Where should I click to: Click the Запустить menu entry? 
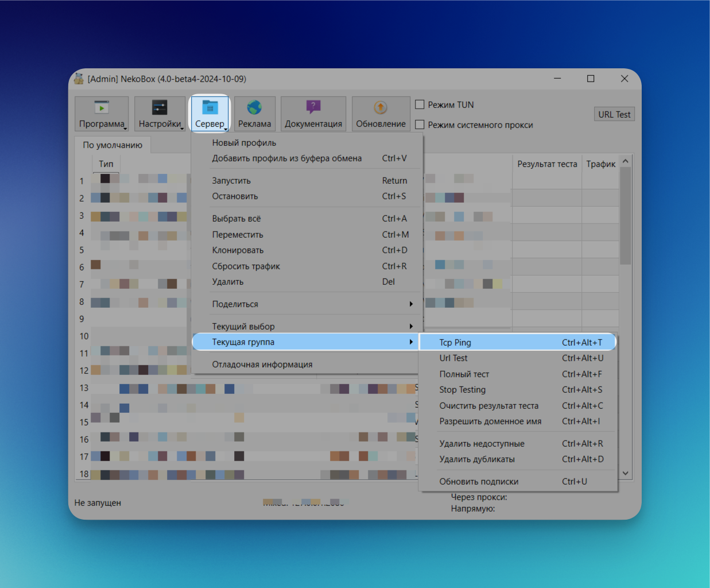pyautogui.click(x=307, y=180)
